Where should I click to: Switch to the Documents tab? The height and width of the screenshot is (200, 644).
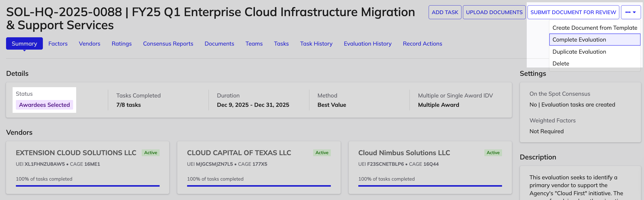click(219, 44)
